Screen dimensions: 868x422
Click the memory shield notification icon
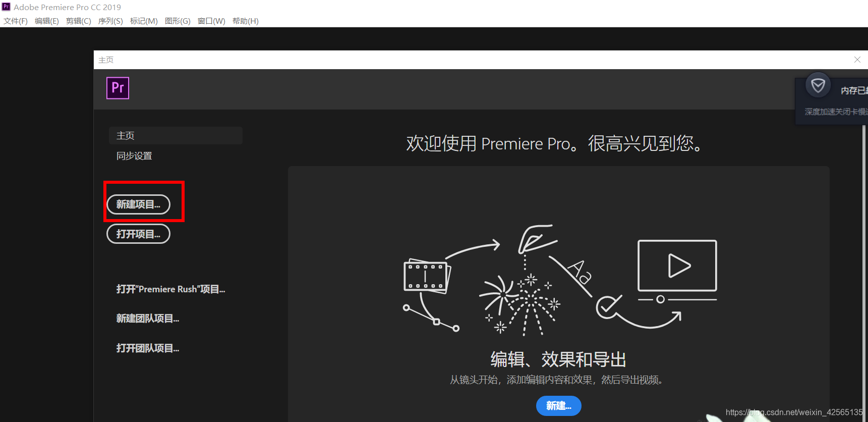point(818,85)
